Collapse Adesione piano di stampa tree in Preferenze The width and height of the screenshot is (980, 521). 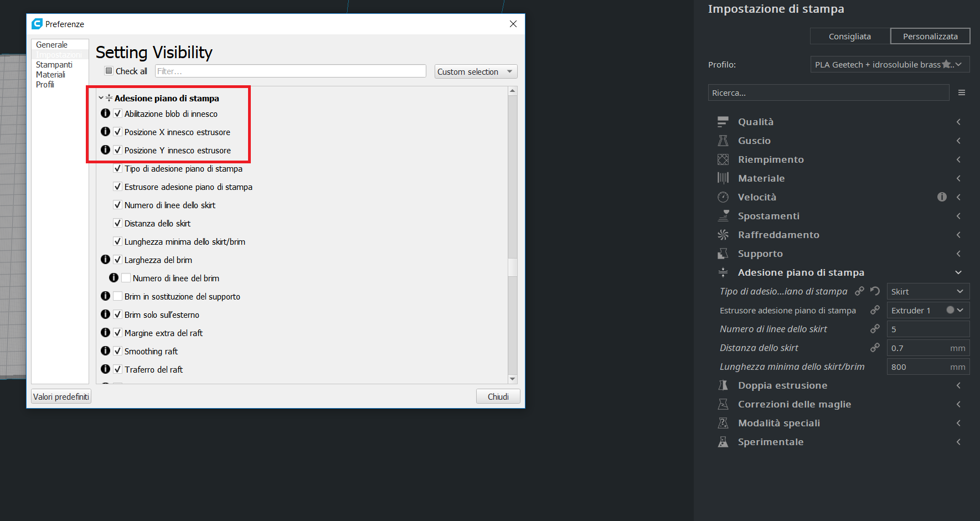(x=101, y=98)
